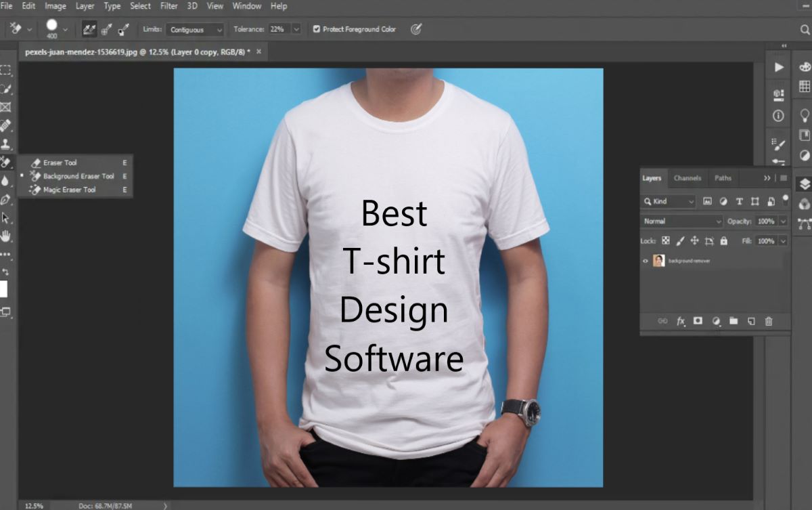Open the brush size 400 preset picker
This screenshot has height=510, width=812.
click(x=65, y=29)
